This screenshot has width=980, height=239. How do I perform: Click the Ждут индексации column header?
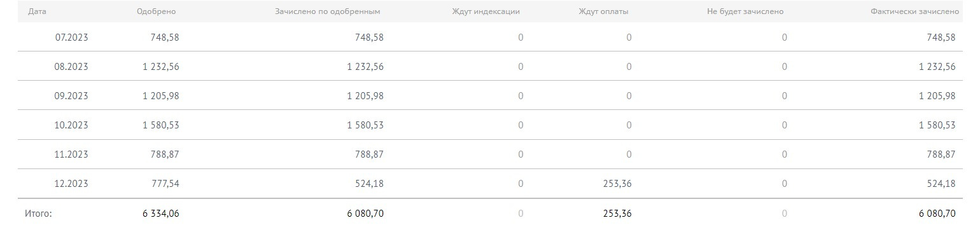(x=486, y=11)
